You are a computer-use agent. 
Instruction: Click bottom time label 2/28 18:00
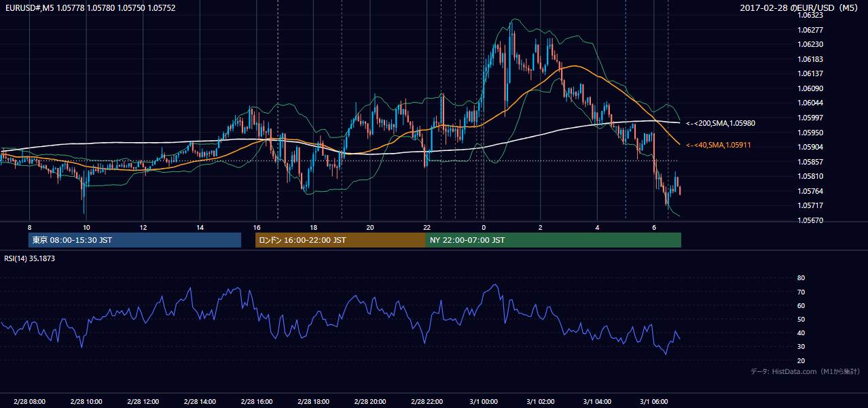[x=313, y=401]
